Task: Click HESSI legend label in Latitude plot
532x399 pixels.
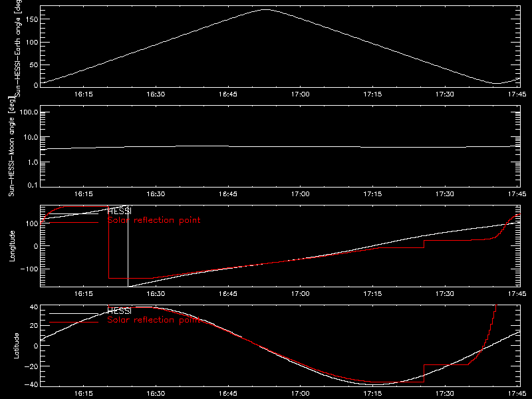Action: pyautogui.click(x=120, y=311)
